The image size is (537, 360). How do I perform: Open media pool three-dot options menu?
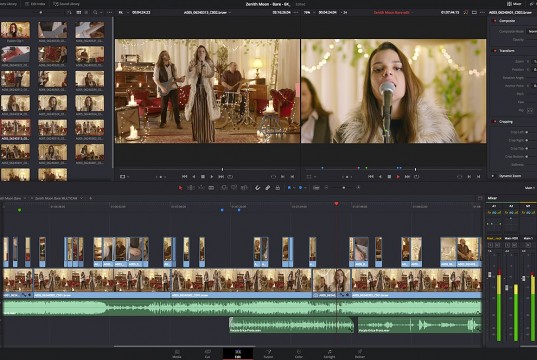tap(109, 12)
